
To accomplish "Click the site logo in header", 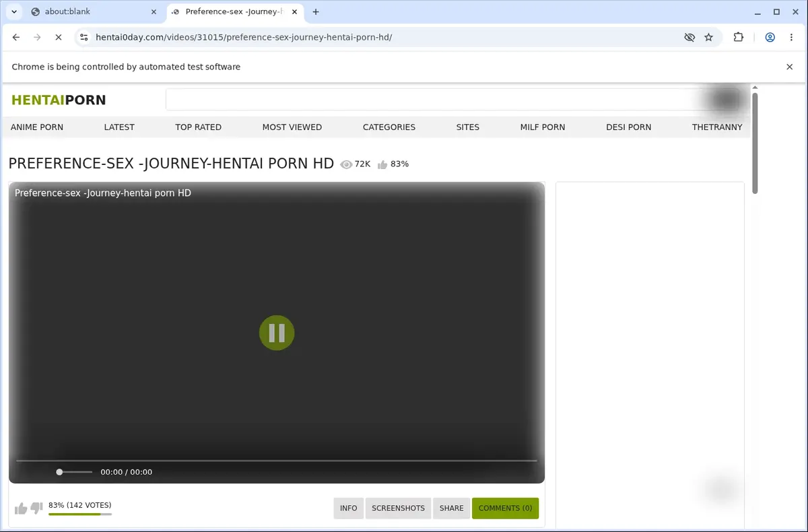I will tap(59, 100).
